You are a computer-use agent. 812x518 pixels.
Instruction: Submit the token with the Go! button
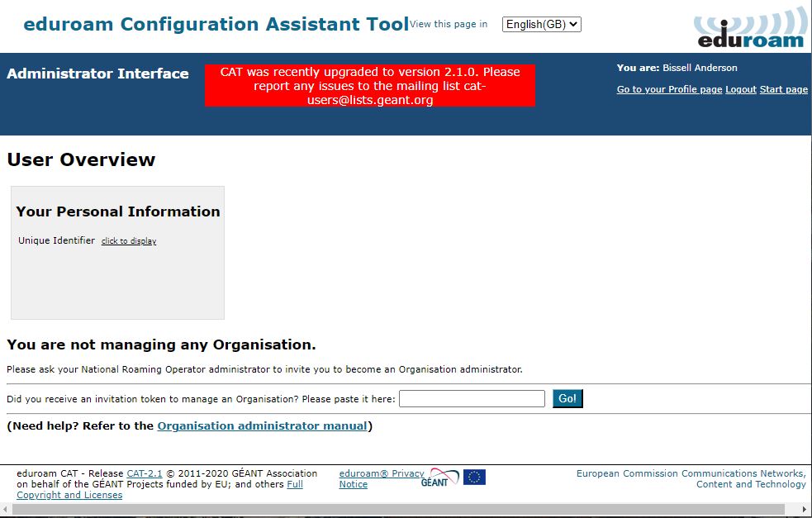tap(567, 398)
